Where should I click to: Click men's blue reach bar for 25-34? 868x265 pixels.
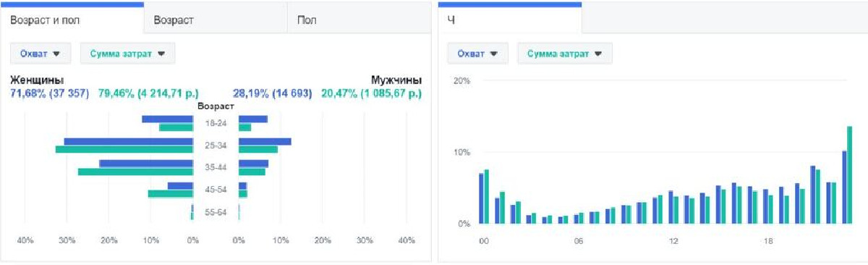click(x=265, y=142)
